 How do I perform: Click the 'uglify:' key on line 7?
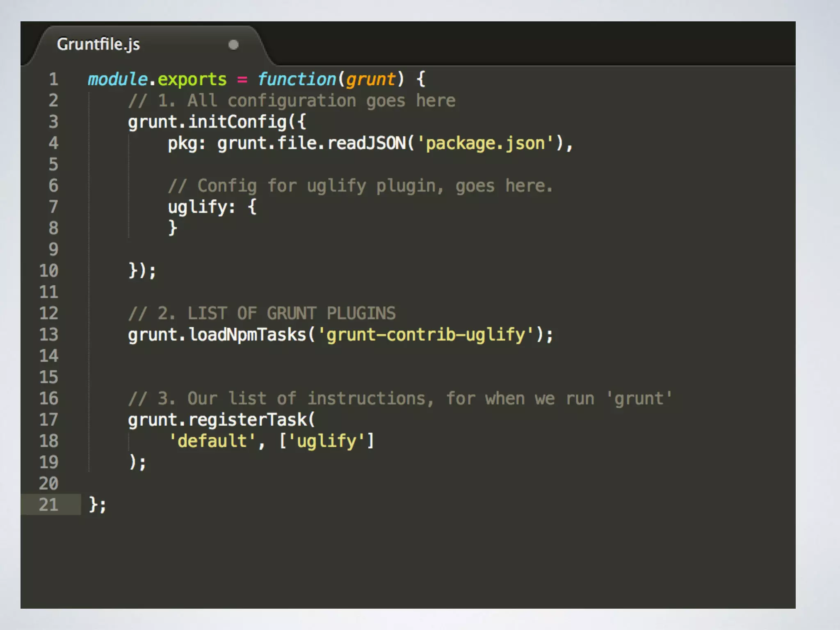click(x=201, y=207)
